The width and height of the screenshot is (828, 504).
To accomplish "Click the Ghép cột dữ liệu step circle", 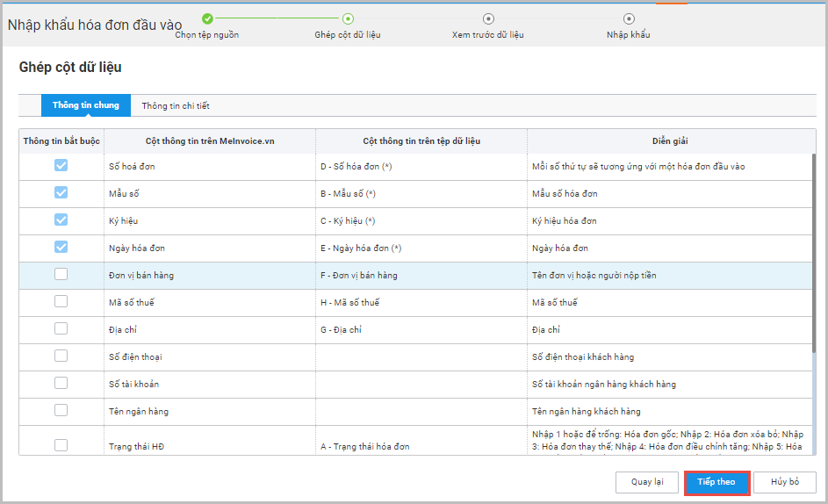I will [348, 19].
